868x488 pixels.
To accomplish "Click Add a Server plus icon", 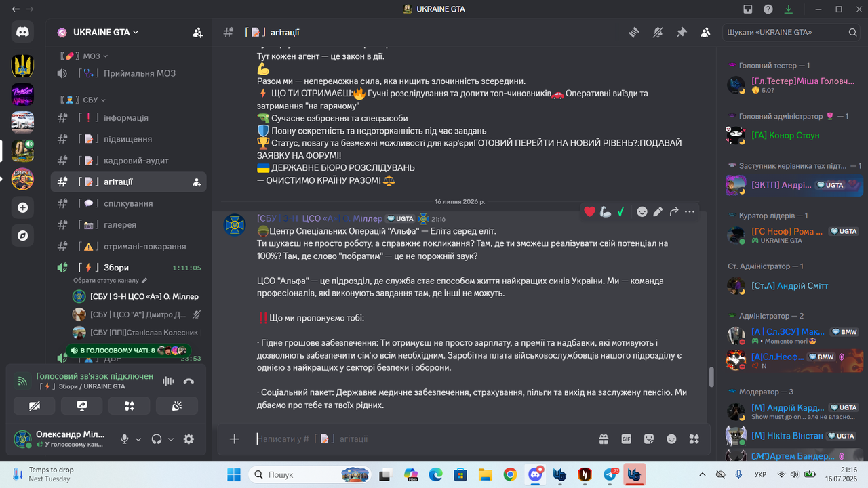I will point(22,207).
